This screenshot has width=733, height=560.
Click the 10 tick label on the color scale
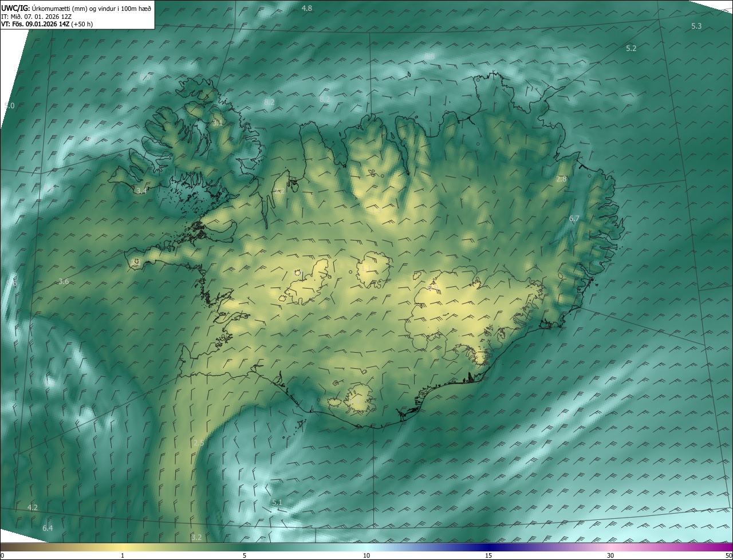pyautogui.click(x=366, y=555)
